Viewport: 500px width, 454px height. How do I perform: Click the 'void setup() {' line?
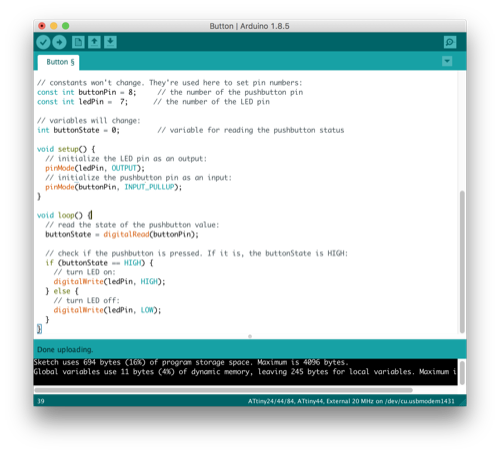tap(66, 149)
